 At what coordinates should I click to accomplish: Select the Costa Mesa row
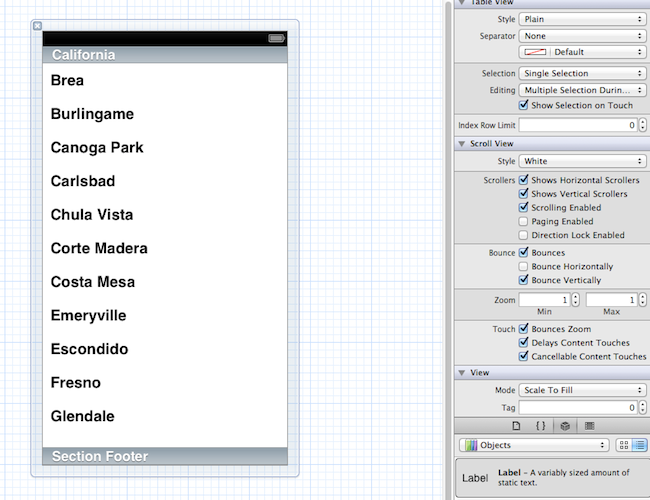(x=165, y=282)
